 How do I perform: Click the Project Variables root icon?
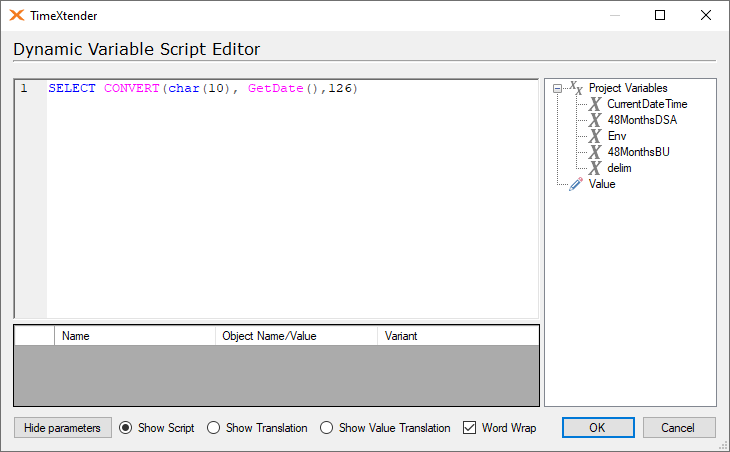tap(576, 88)
